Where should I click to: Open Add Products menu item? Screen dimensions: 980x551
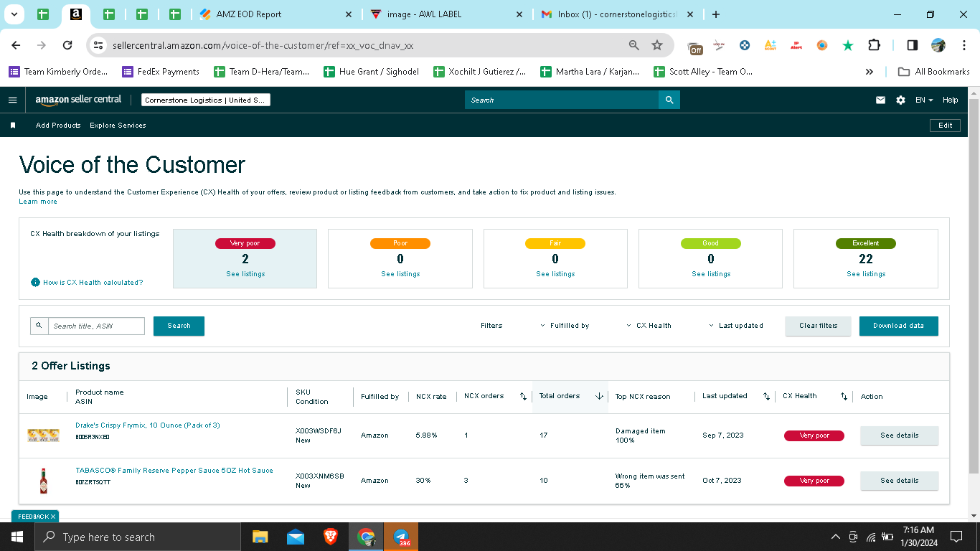(x=58, y=126)
